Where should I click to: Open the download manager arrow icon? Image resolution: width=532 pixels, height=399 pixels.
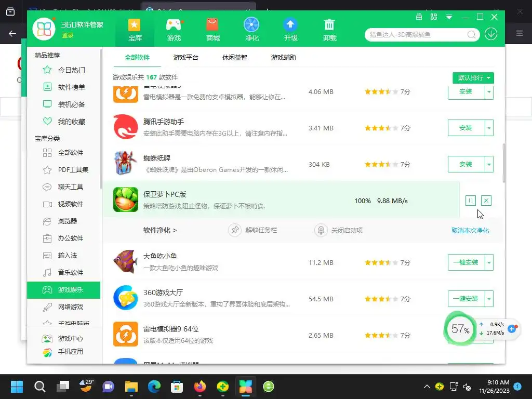click(x=491, y=34)
